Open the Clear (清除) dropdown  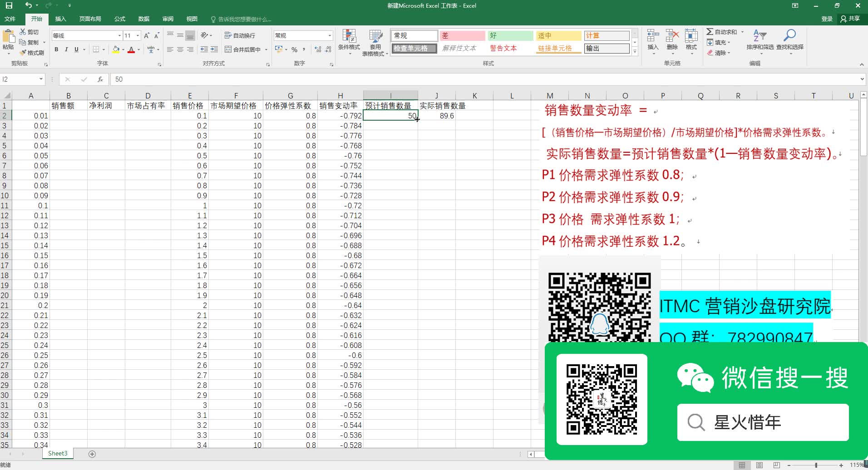click(719, 53)
